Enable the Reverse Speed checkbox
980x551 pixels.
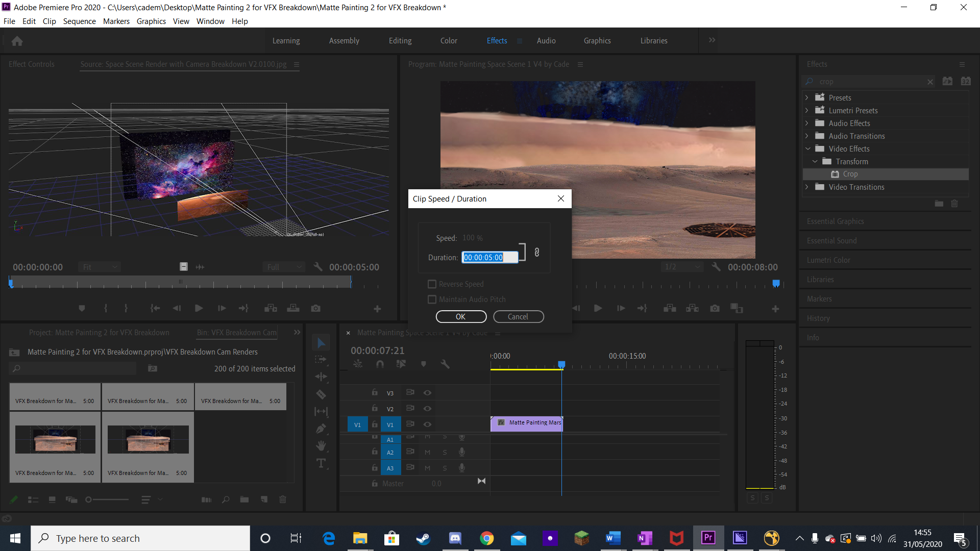pyautogui.click(x=432, y=284)
